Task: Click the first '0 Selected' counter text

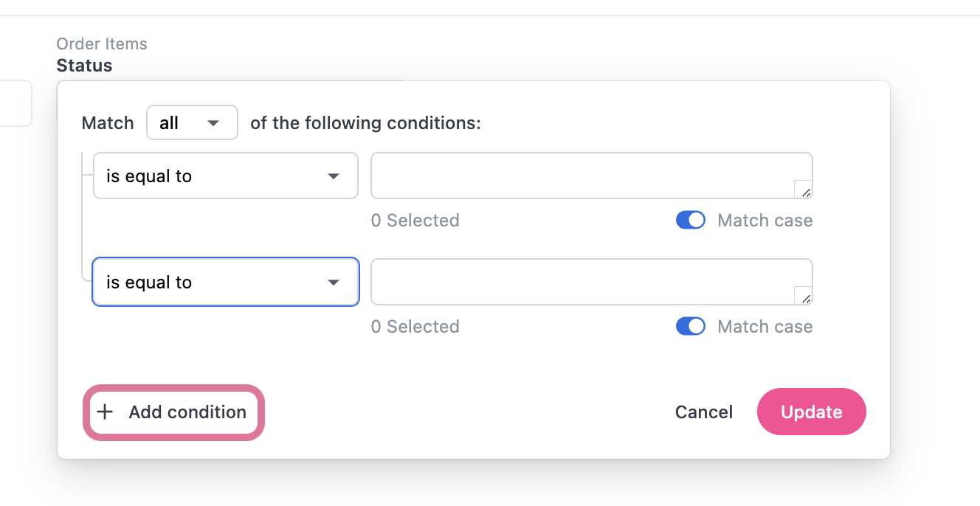Action: point(415,221)
